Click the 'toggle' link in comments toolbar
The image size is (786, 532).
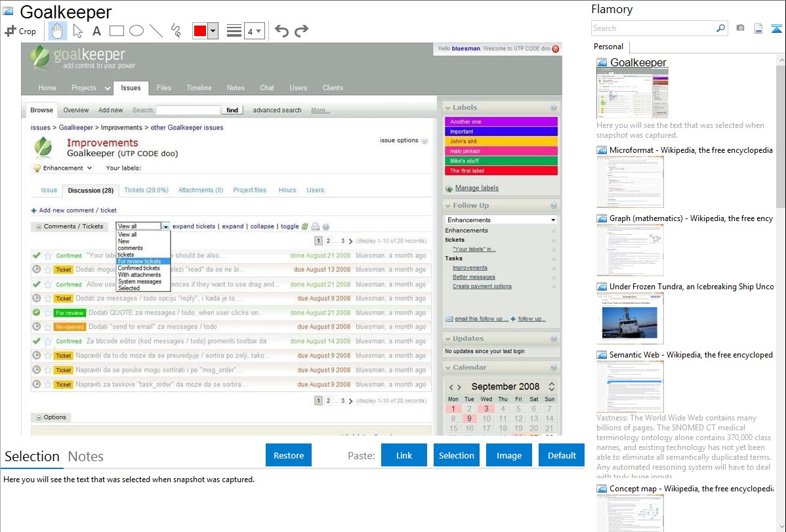click(x=289, y=226)
